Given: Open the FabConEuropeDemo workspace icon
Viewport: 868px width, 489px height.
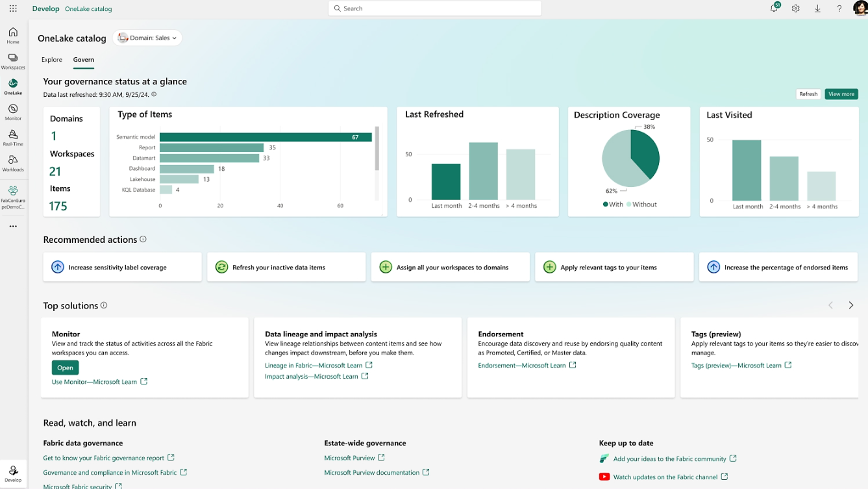Looking at the screenshot, I should pyautogui.click(x=12, y=194).
